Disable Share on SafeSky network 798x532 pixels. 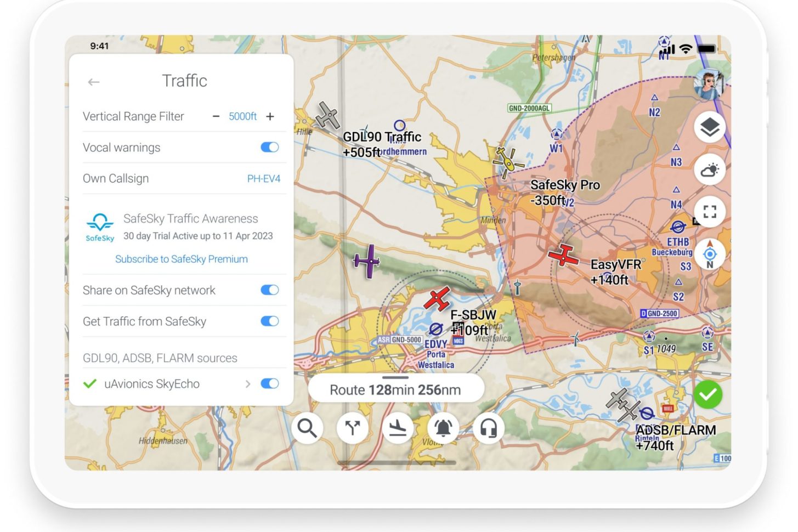pyautogui.click(x=270, y=290)
